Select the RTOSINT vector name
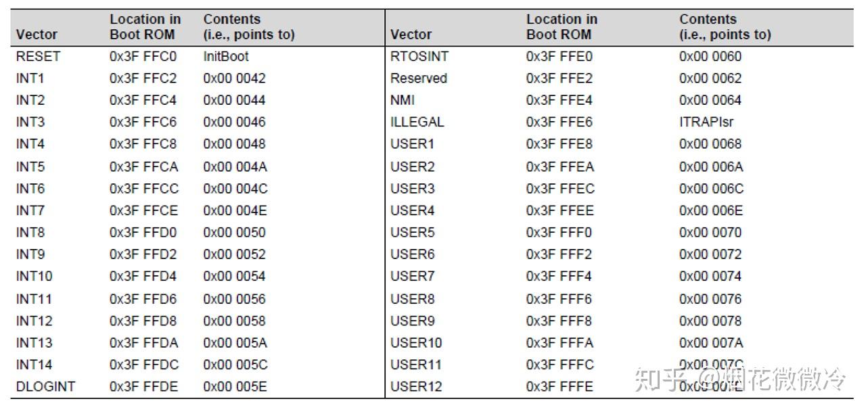This screenshot has height=414, width=868. pyautogui.click(x=419, y=56)
